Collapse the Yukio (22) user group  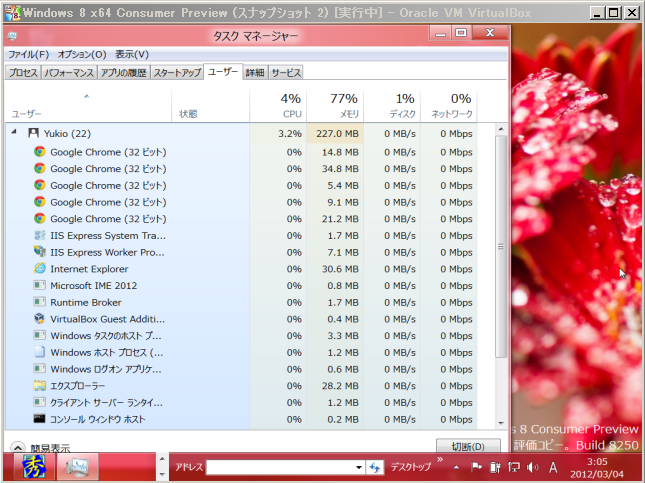pyautogui.click(x=14, y=132)
